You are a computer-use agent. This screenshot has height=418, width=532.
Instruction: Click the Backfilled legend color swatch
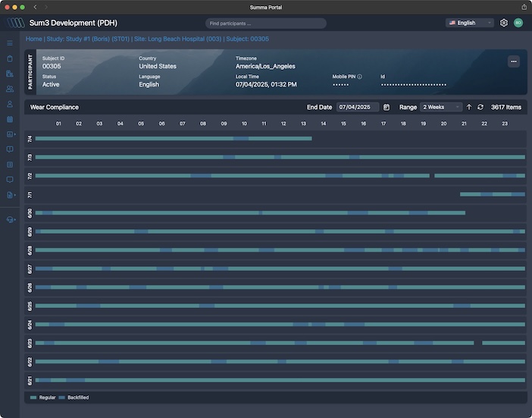tap(62, 398)
